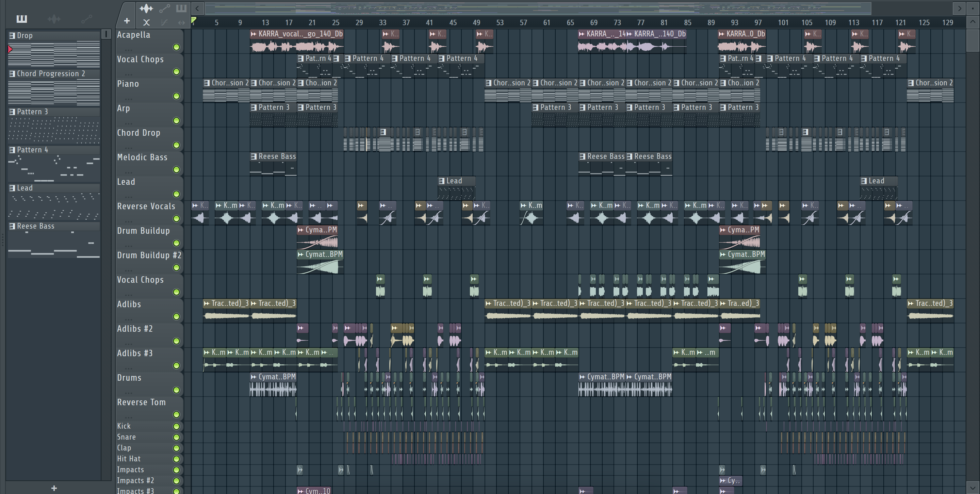Select the piano keys icon in playlist header
The width and height of the screenshot is (980, 494).
(x=181, y=8)
